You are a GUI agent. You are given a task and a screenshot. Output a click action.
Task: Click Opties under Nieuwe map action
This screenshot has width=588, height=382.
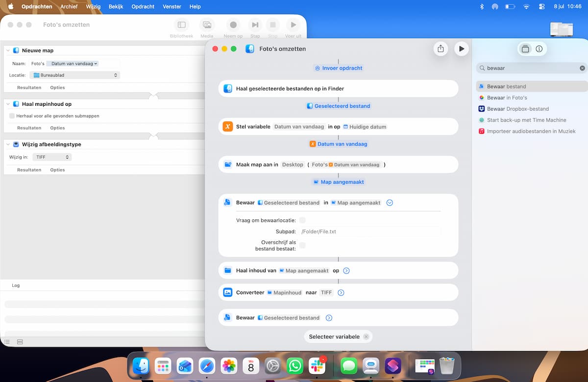tap(57, 88)
